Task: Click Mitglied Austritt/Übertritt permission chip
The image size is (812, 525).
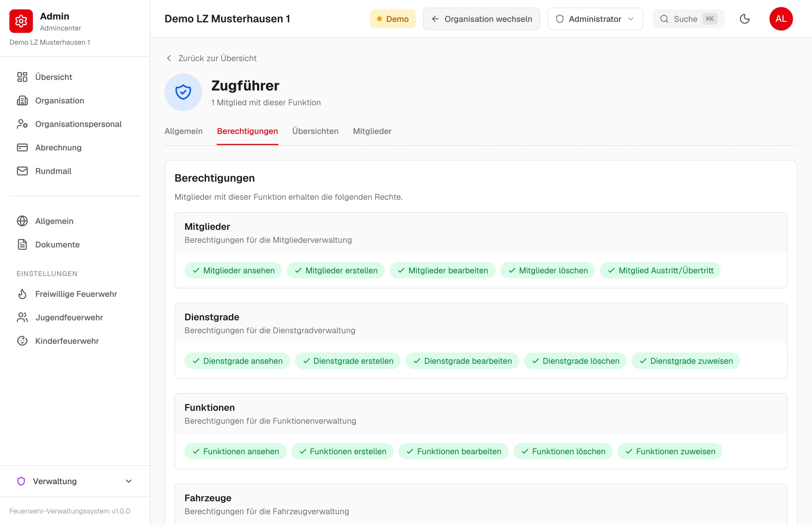Action: [x=660, y=270]
